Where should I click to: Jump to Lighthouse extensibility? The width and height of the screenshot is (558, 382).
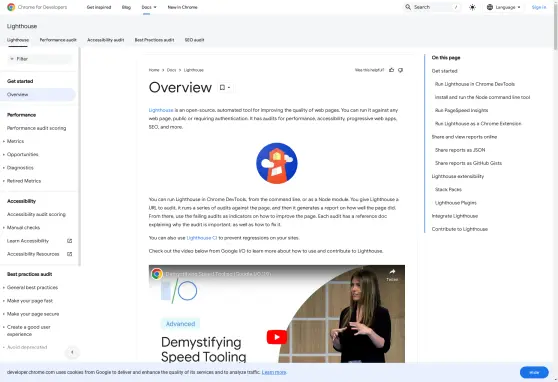tap(458, 176)
